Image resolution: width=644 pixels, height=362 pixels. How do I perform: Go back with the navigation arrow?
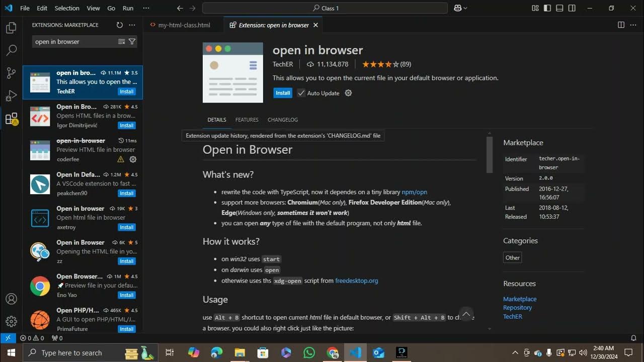tap(180, 8)
